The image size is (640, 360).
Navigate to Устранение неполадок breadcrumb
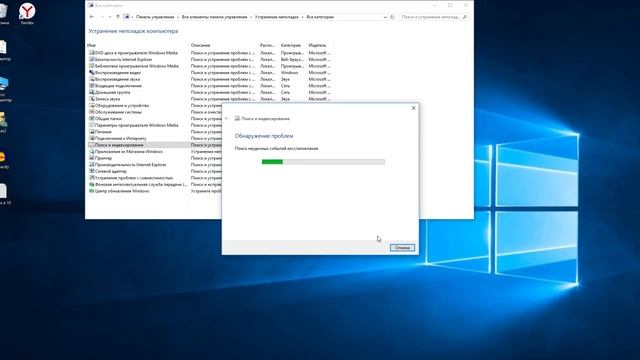tap(276, 17)
